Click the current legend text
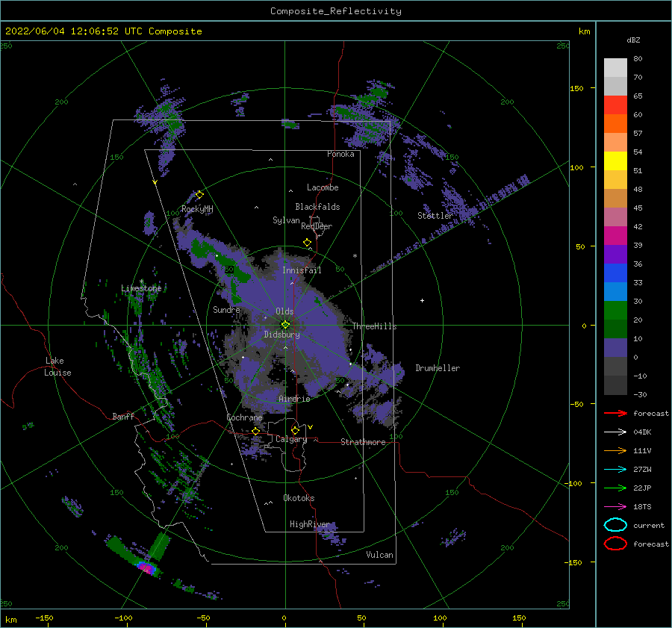This screenshot has height=628, width=672. pyautogui.click(x=649, y=525)
